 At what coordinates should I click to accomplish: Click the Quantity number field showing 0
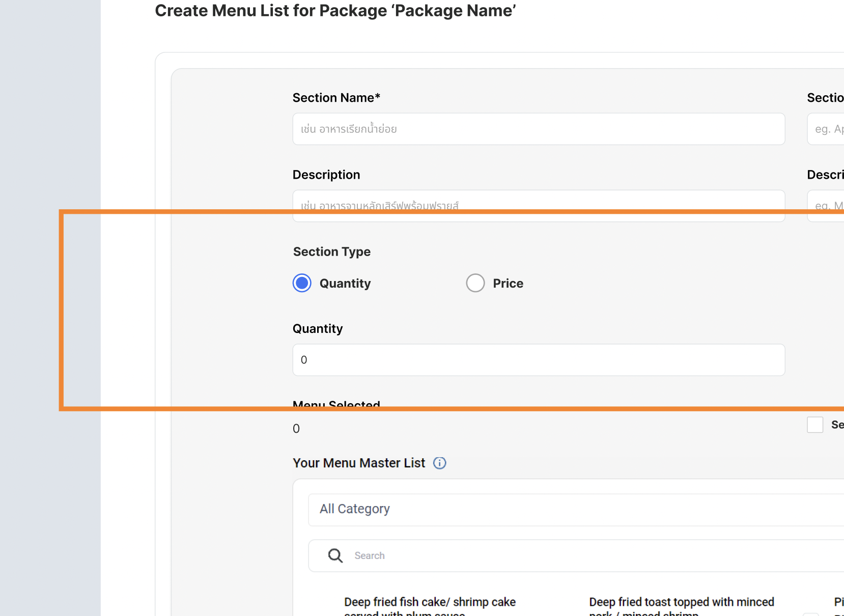[538, 360]
